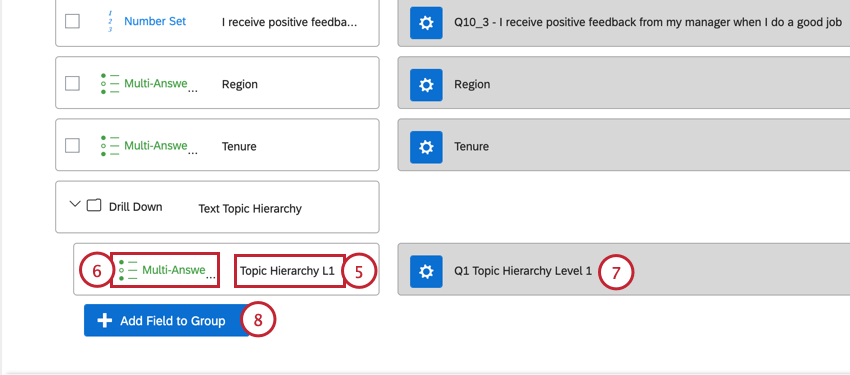
Task: Click the Multi-Answer icon in the Region row
Action: point(110,84)
